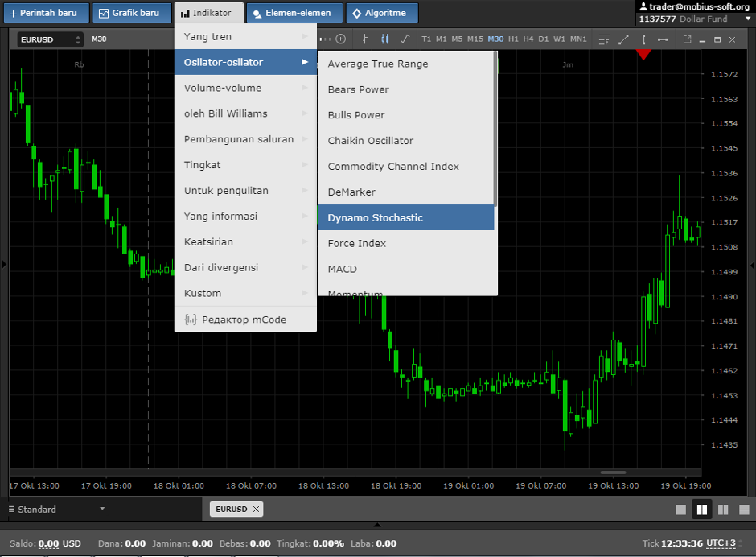The image size is (756, 557).
Task: Switch to line chart type
Action: click(x=405, y=39)
